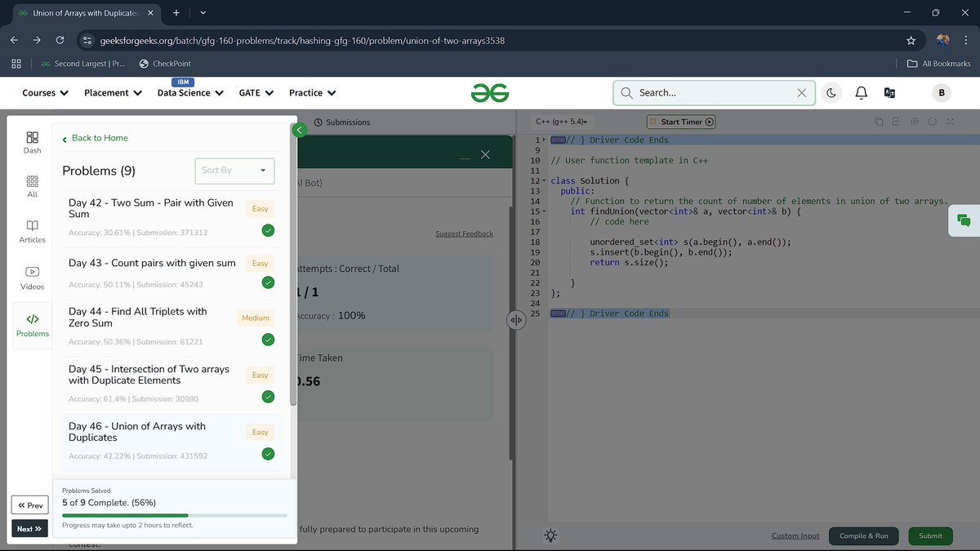Reload the browser page
Screen dimensions: 980x551
[60, 40]
